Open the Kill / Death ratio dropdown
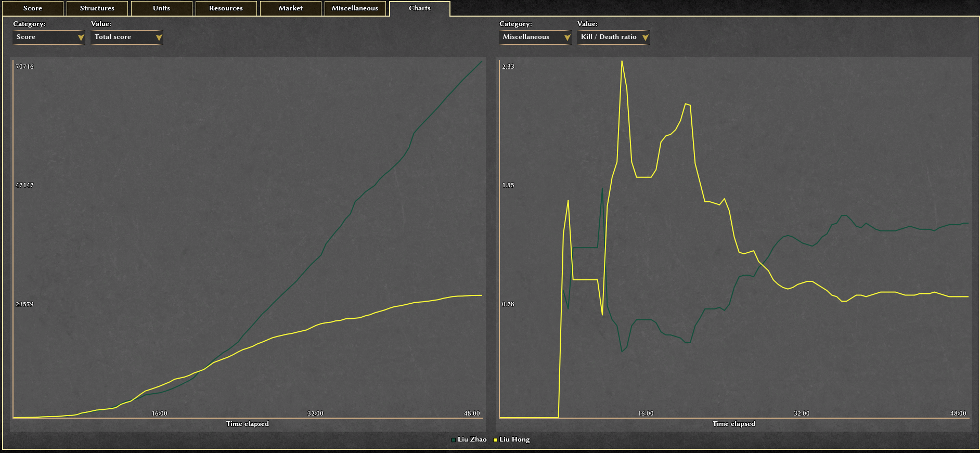 coord(613,37)
